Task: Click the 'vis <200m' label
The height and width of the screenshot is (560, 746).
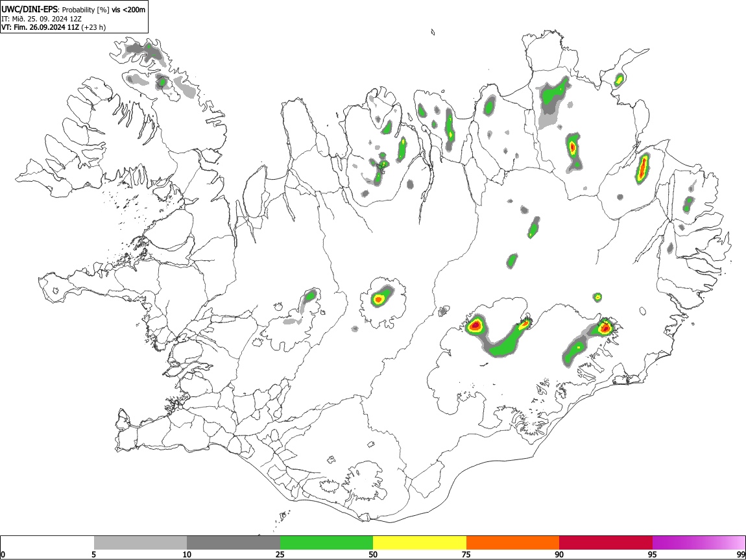Action: point(128,10)
